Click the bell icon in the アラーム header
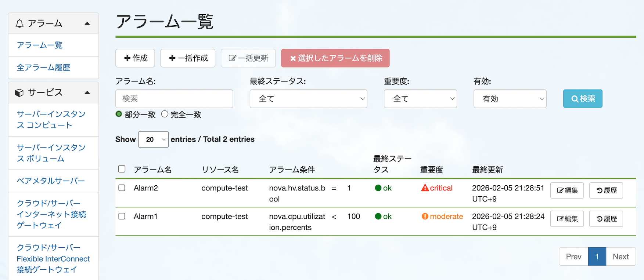This screenshot has width=644, height=280. click(x=19, y=24)
